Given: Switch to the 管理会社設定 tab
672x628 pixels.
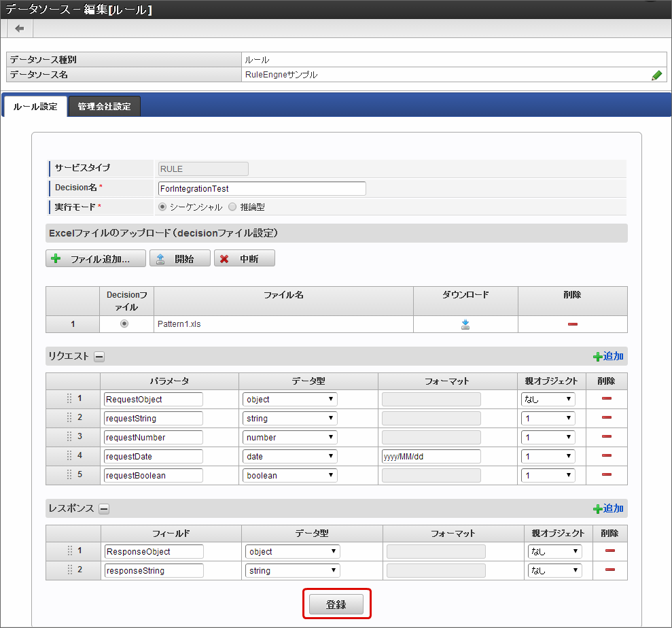Looking at the screenshot, I should coord(104,107).
